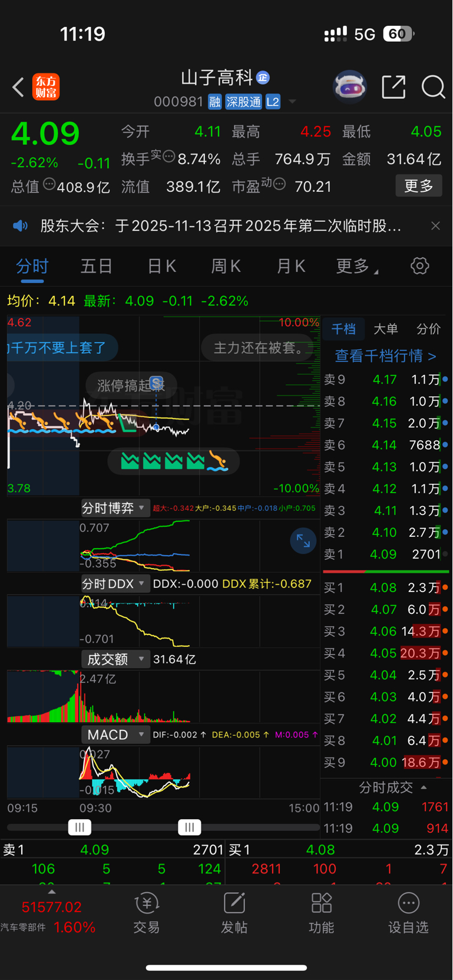
Task: Tap the 深股通 badge
Action: tap(243, 102)
